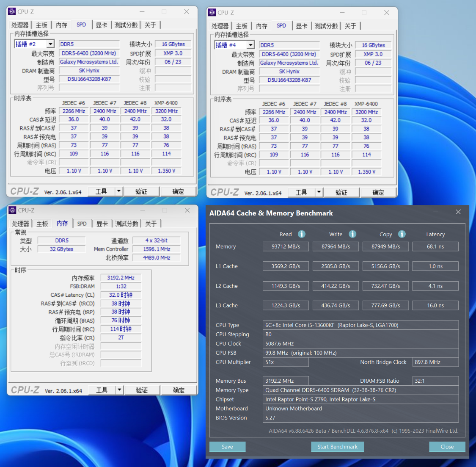Click L3 Cache latency value 16.0 ns
This screenshot has height=467, width=476.
[435, 305]
